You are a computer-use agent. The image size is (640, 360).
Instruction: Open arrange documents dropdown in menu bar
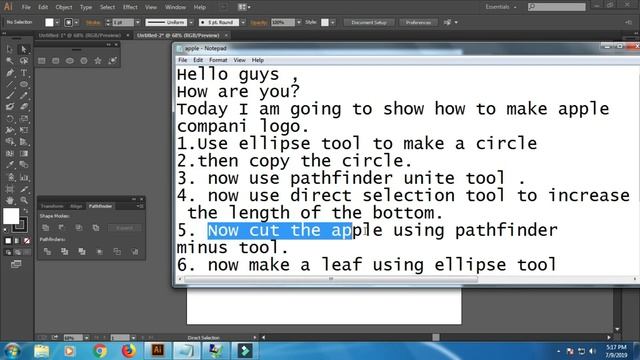(244, 7)
